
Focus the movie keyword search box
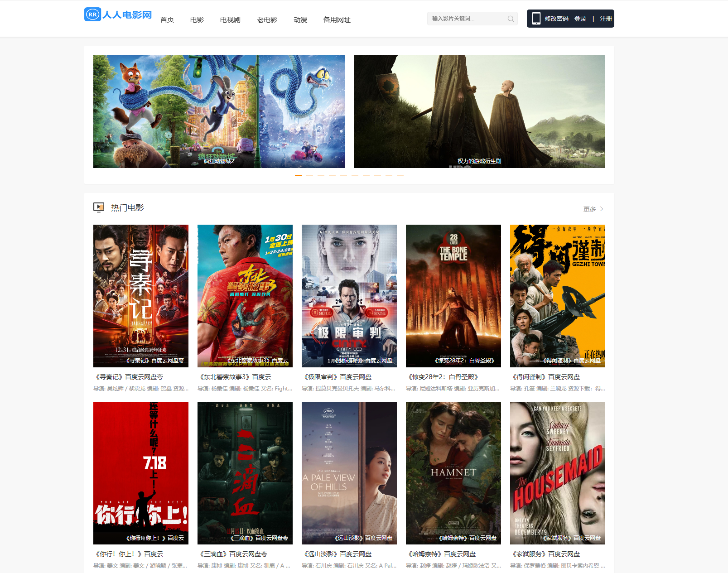(x=467, y=19)
